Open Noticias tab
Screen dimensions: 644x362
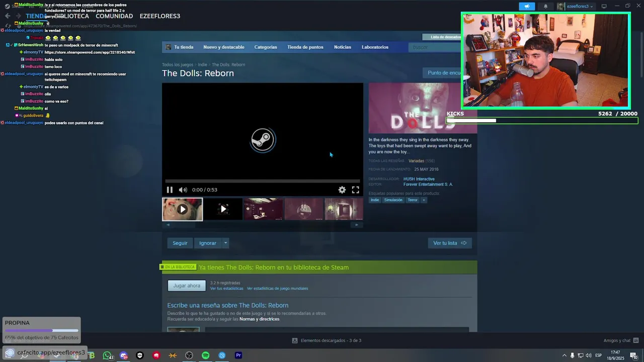(343, 47)
